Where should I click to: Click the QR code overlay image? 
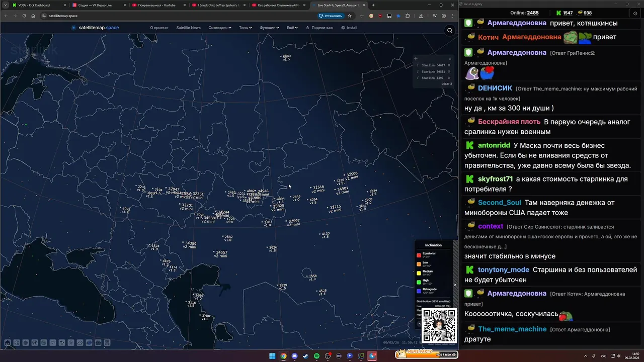[439, 325]
